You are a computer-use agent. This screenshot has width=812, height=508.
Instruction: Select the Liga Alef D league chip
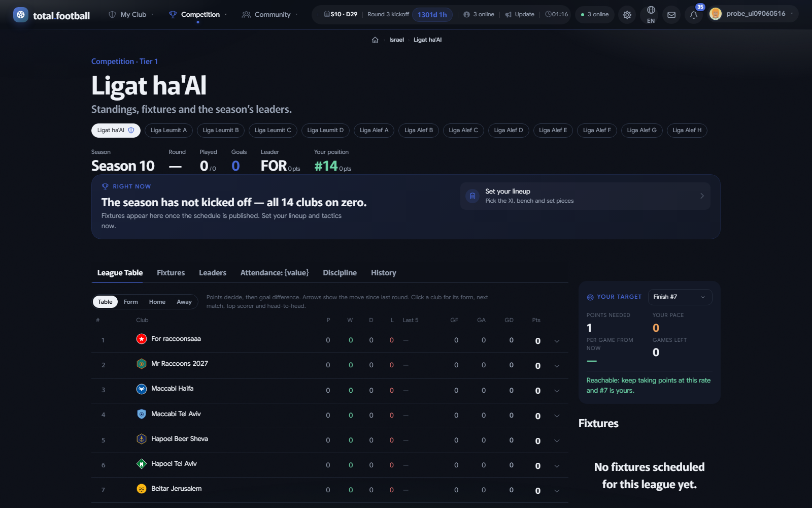pos(509,131)
